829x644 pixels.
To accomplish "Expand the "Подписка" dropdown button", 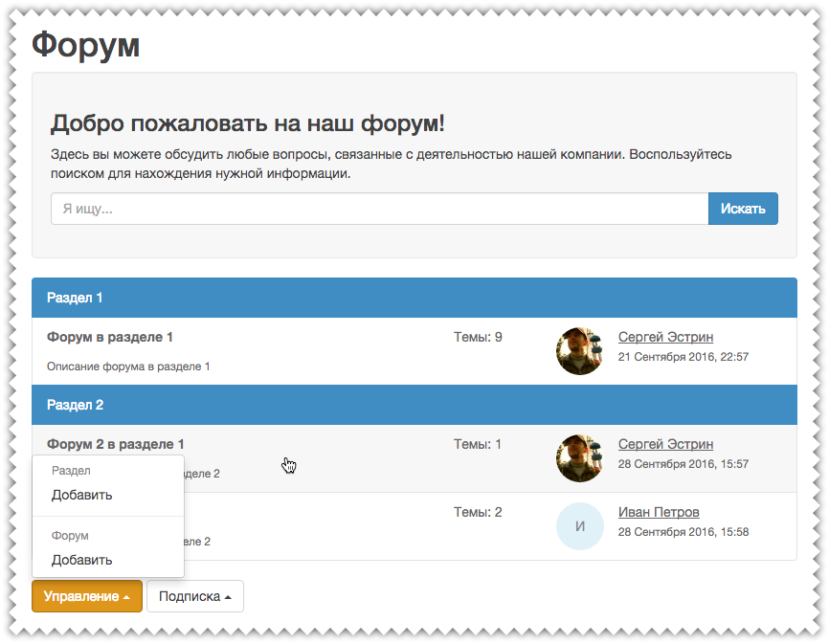I will coord(195,596).
